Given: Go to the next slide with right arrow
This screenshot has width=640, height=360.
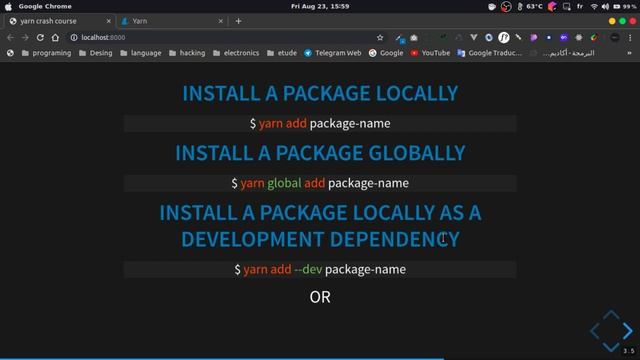Looking at the screenshot, I should click(x=627, y=331).
